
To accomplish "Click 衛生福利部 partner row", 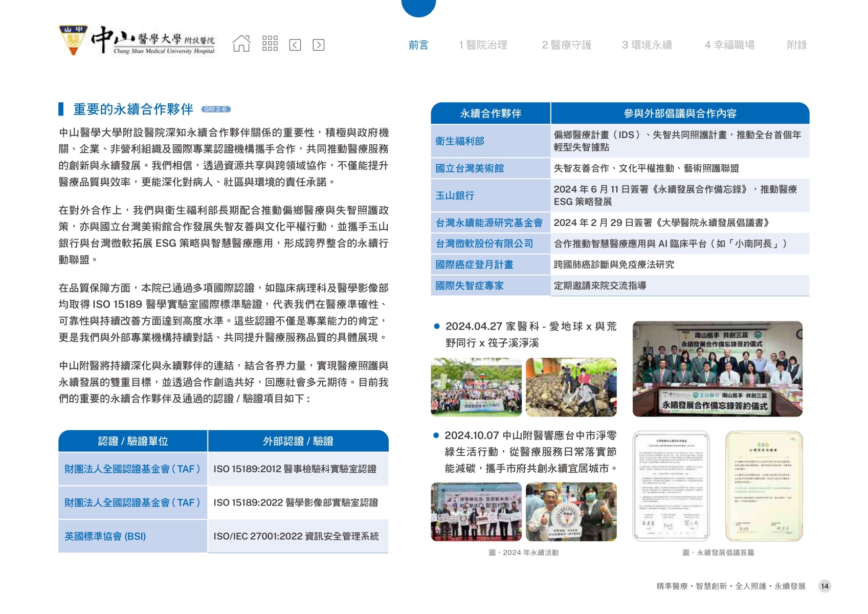I will 460,141.
